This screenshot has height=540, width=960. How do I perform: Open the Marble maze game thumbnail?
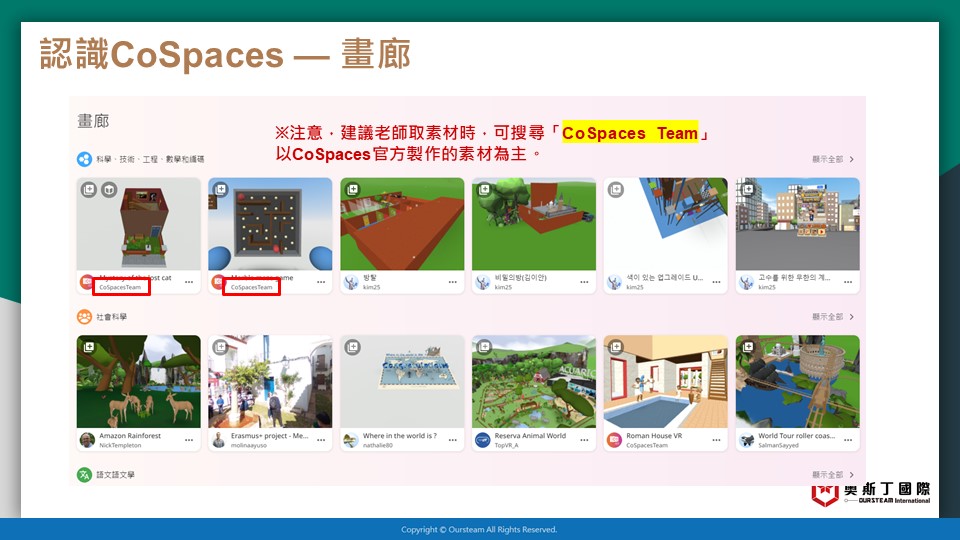[270, 224]
